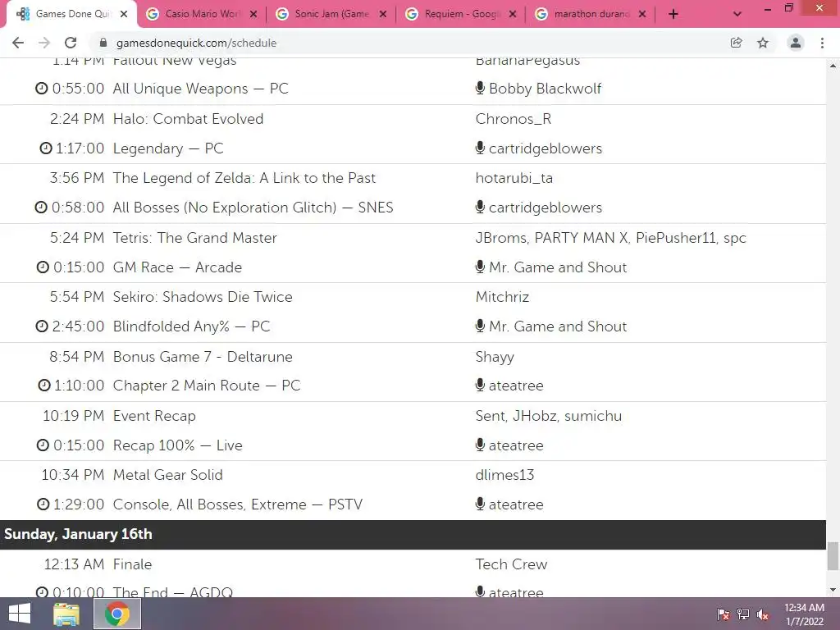Screen dimensions: 840x630
Task: Open the share page icon
Action: pos(736,43)
